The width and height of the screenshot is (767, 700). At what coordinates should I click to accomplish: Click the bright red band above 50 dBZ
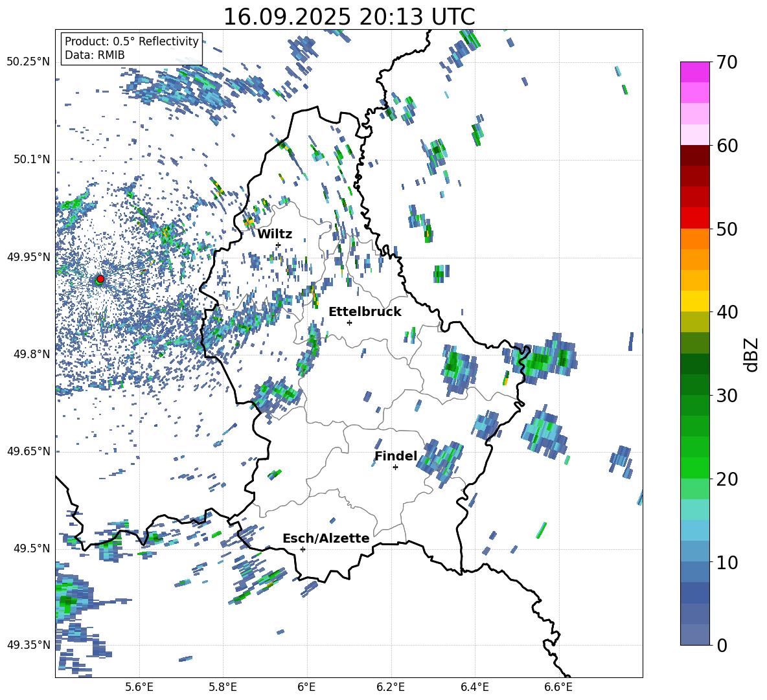click(x=694, y=218)
